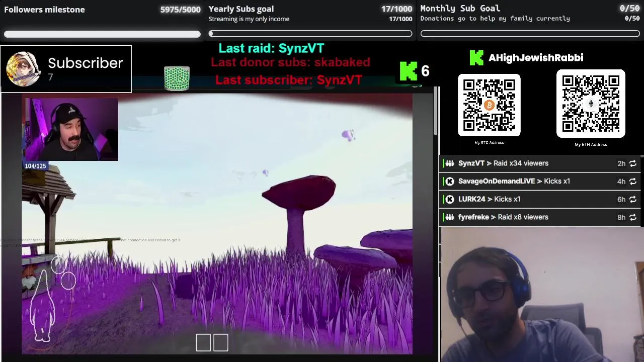644x362 pixels.
Task: Select the right inventory slot square in game
Action: click(221, 342)
